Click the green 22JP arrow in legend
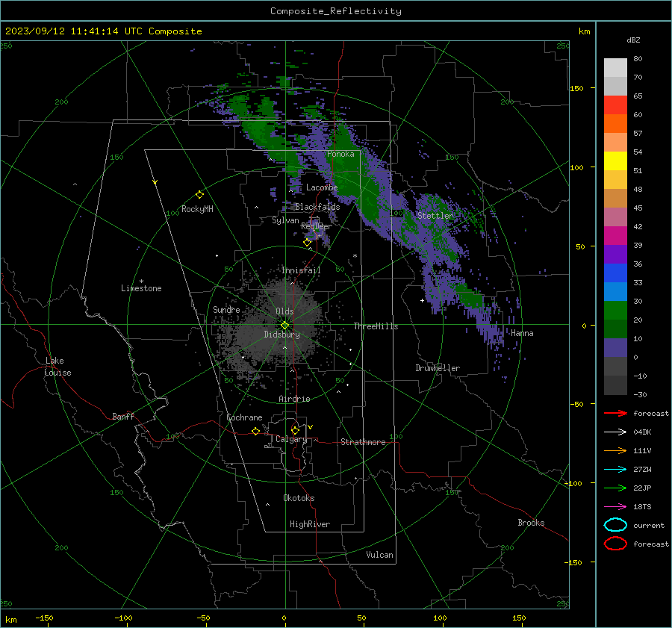 coord(615,488)
